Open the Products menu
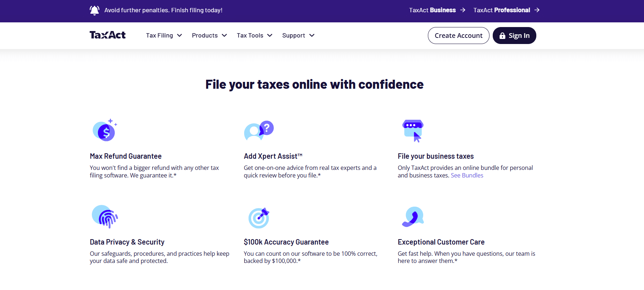Viewport: 644px width, 290px height. pyautogui.click(x=209, y=35)
